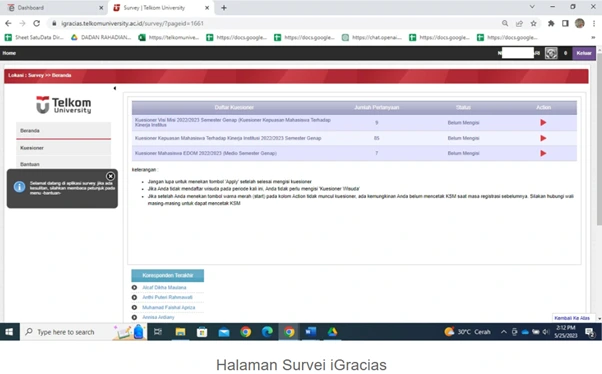
Task: Start the Kepuasan Mahasiswa Kinerja Institusi survey
Action: point(543,138)
